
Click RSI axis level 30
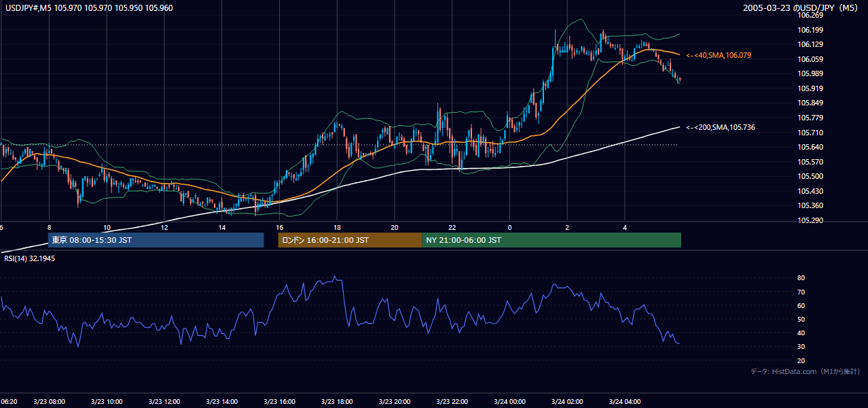801,347
